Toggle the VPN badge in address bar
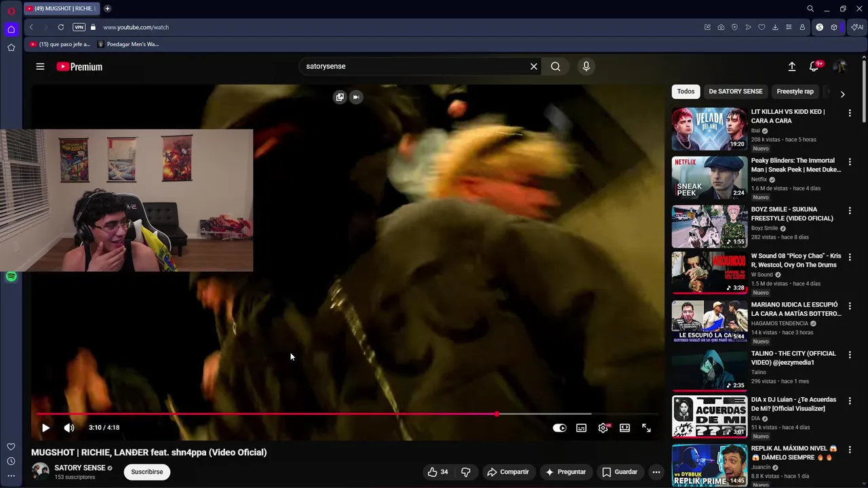This screenshot has height=488, width=868. tap(79, 27)
